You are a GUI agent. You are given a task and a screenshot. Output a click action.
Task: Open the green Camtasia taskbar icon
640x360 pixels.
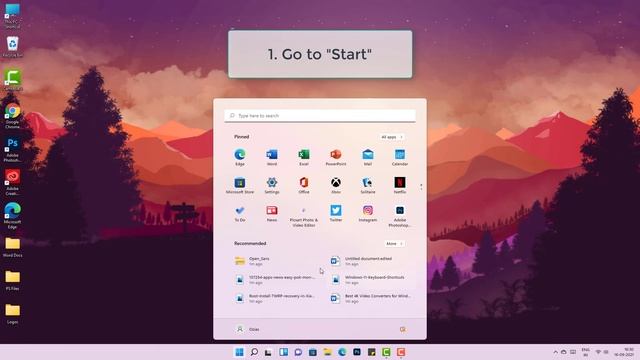coord(386,352)
